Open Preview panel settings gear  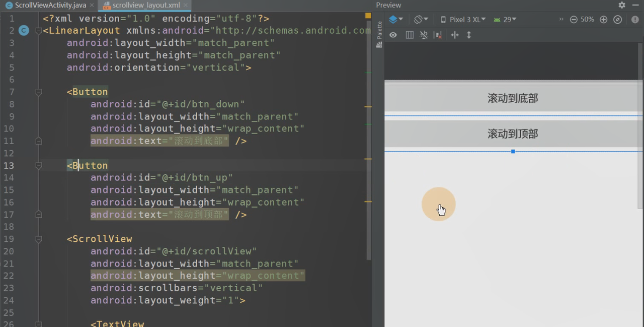point(622,5)
